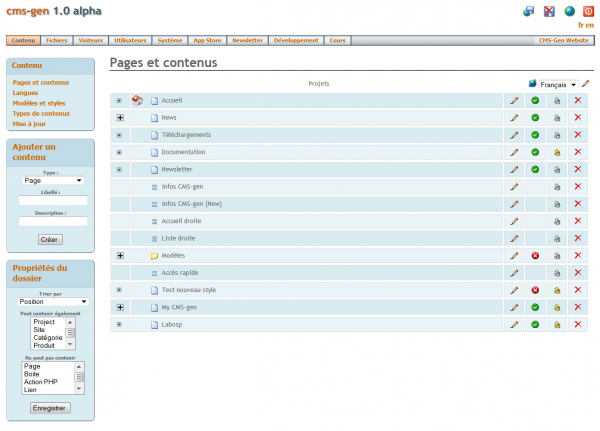600x431 pixels.
Task: Open lock permissions for Test nouveau style
Action: (557, 290)
